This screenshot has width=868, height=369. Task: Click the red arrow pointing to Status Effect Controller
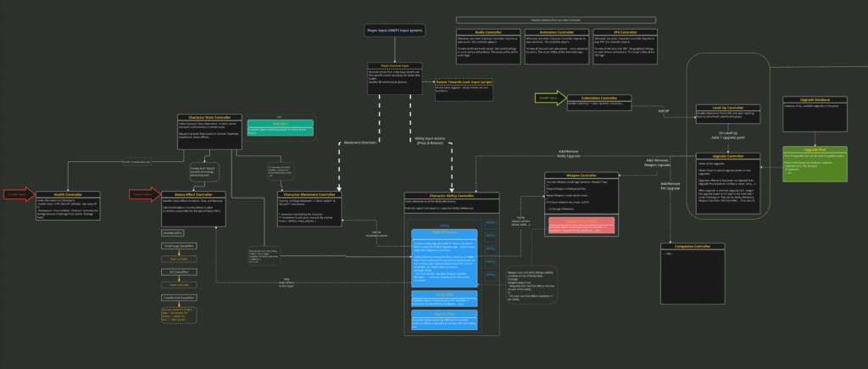point(145,194)
